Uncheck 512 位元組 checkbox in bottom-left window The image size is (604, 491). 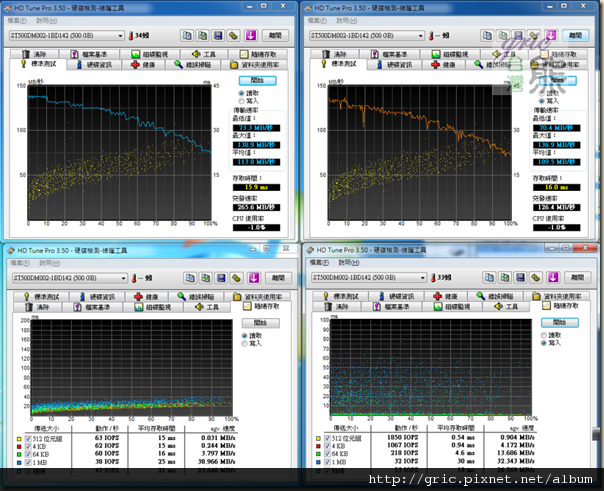(28, 439)
